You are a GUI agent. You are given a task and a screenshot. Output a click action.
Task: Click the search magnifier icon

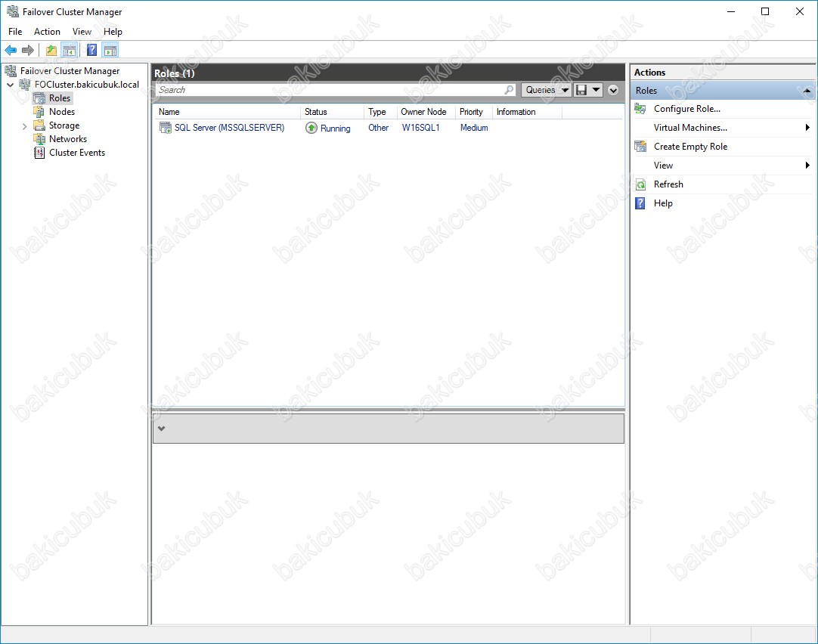pyautogui.click(x=509, y=90)
